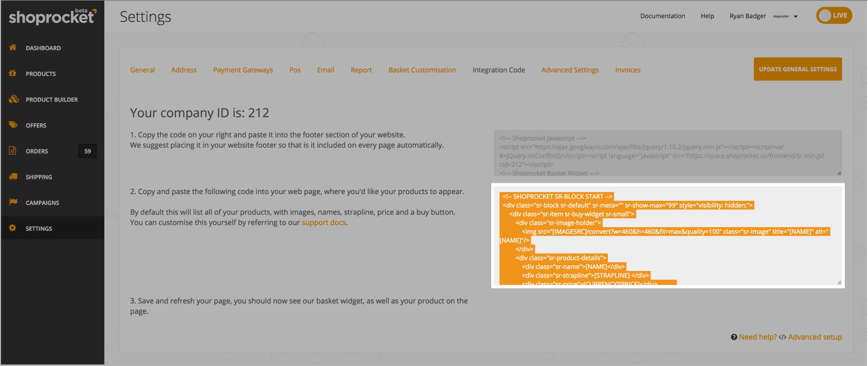Click inside the SR-BLOCK product code textarea
The image size is (868, 366).
click(668, 235)
